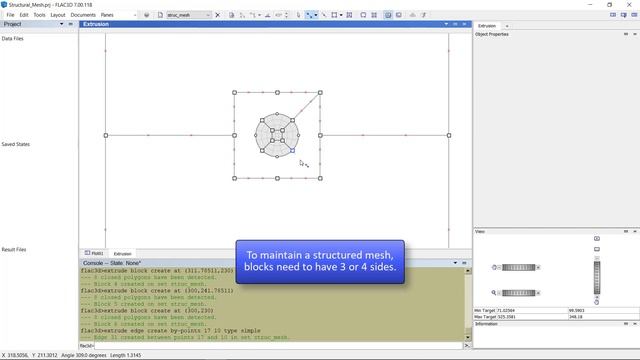Click the magnification slider beside magnifier icon
Viewport: 640px width, 360px height.
pyautogui.click(x=518, y=293)
